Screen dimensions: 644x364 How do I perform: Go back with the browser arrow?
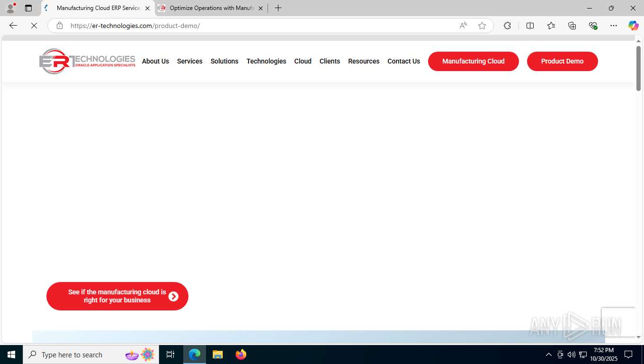[x=13, y=26]
